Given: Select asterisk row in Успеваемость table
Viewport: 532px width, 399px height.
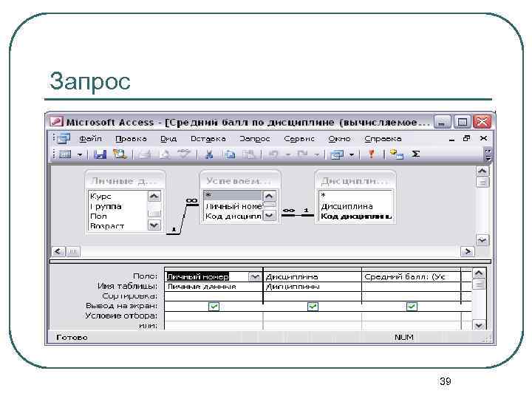Looking at the screenshot, I should (233, 195).
